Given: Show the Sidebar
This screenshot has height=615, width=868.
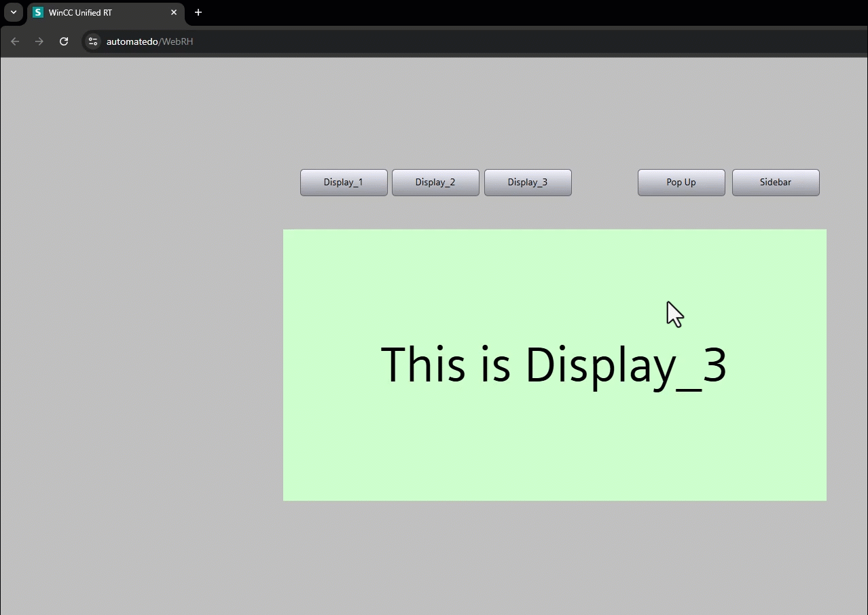Looking at the screenshot, I should pyautogui.click(x=776, y=183).
